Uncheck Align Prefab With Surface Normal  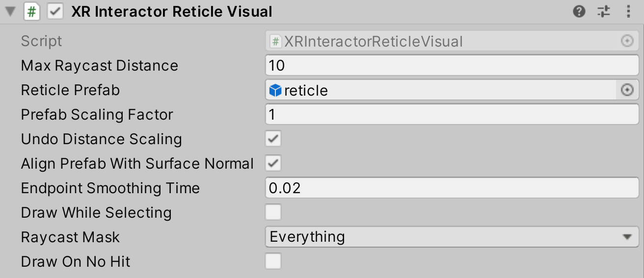point(273,163)
